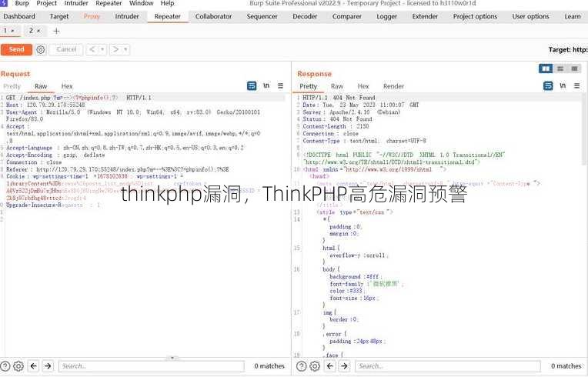
Task: Go to previous response search match
Action: click(330, 366)
